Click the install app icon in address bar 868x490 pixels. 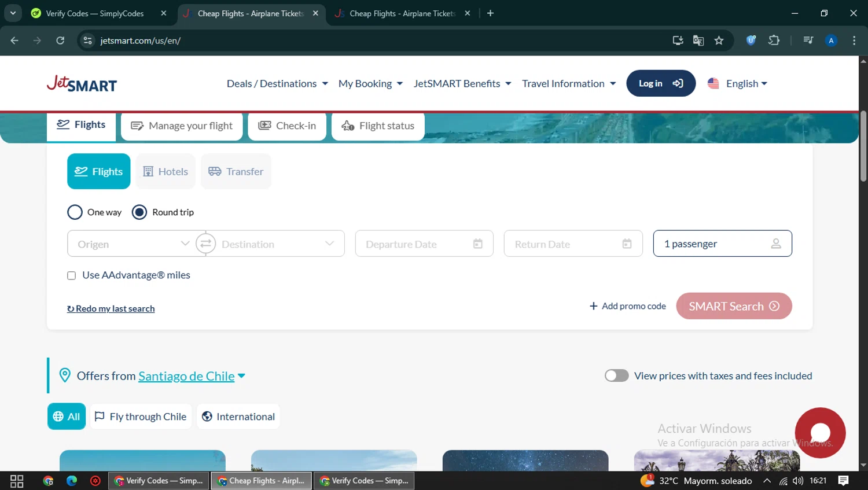point(678,40)
